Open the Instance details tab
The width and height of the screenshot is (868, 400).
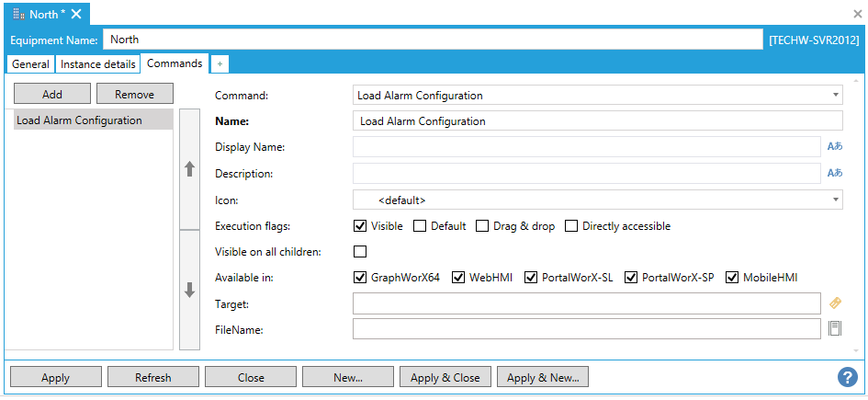pos(98,64)
